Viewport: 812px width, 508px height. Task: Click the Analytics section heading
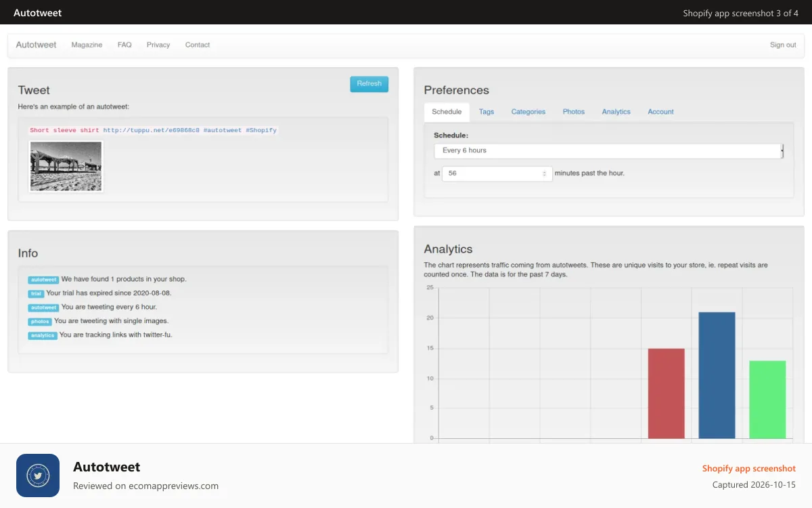tap(448, 249)
